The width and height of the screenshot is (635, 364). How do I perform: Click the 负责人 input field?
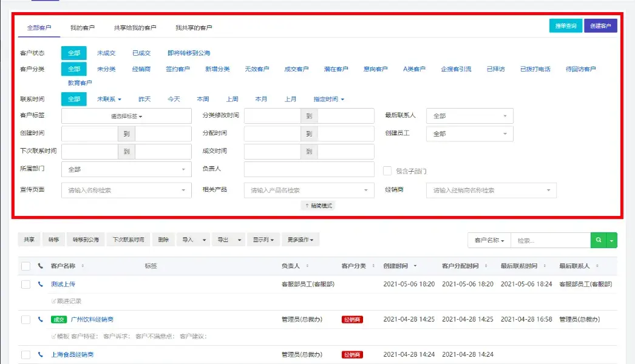click(309, 169)
